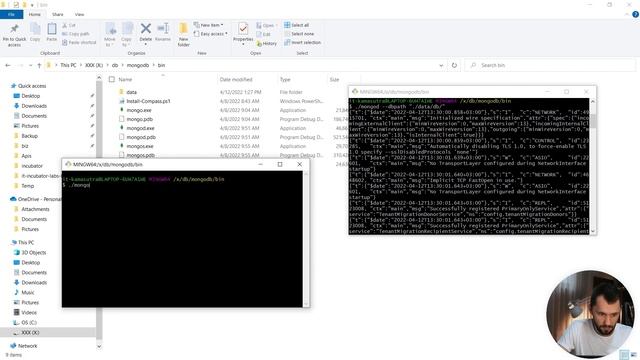This screenshot has height=360, width=640.
Task: Click the Edit ribbon command
Action: (x=264, y=34)
